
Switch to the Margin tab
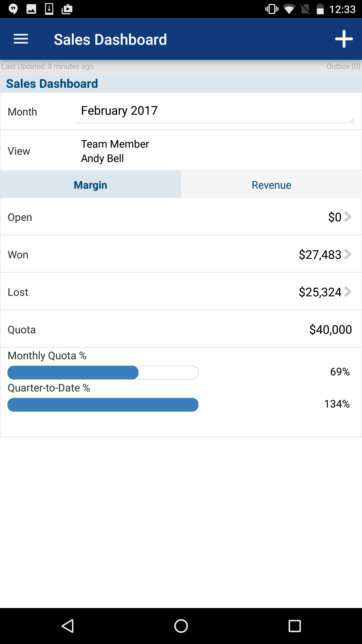pyautogui.click(x=90, y=185)
